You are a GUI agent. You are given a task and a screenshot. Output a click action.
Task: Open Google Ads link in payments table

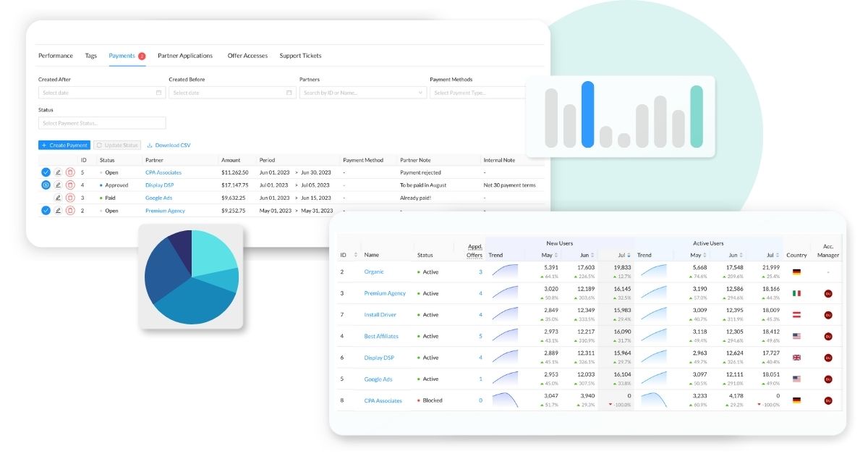coord(158,198)
